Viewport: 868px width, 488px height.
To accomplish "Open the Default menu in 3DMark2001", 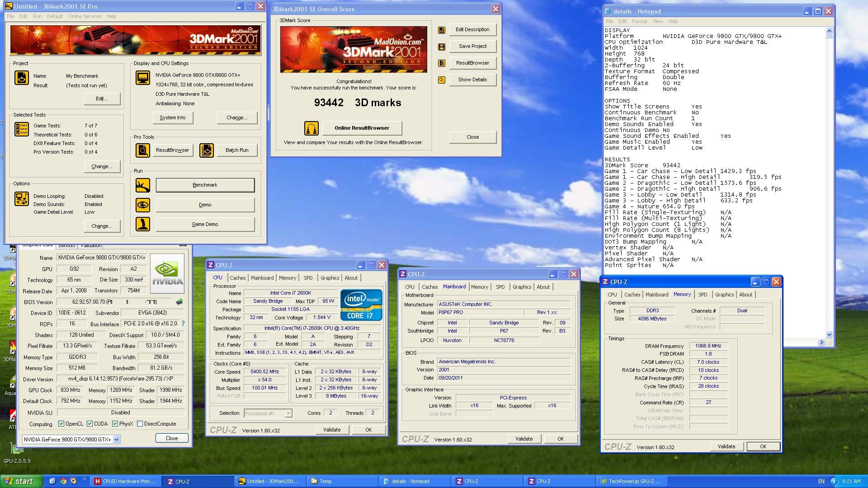I will coord(55,16).
